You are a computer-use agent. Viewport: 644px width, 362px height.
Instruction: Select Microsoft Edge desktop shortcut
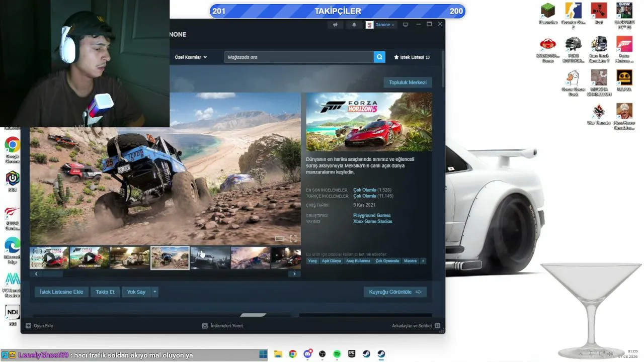12,250
